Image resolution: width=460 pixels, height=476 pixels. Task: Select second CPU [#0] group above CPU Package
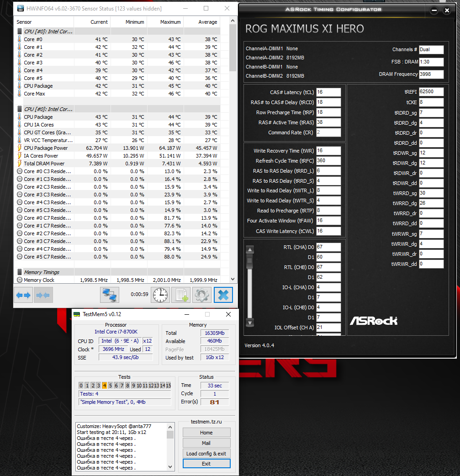pyautogui.click(x=117, y=109)
